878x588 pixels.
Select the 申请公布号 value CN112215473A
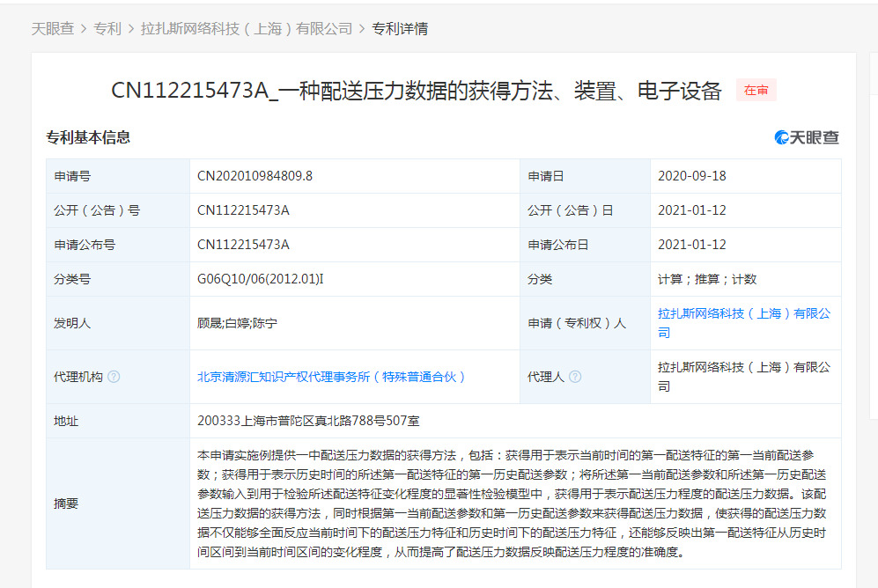[243, 245]
